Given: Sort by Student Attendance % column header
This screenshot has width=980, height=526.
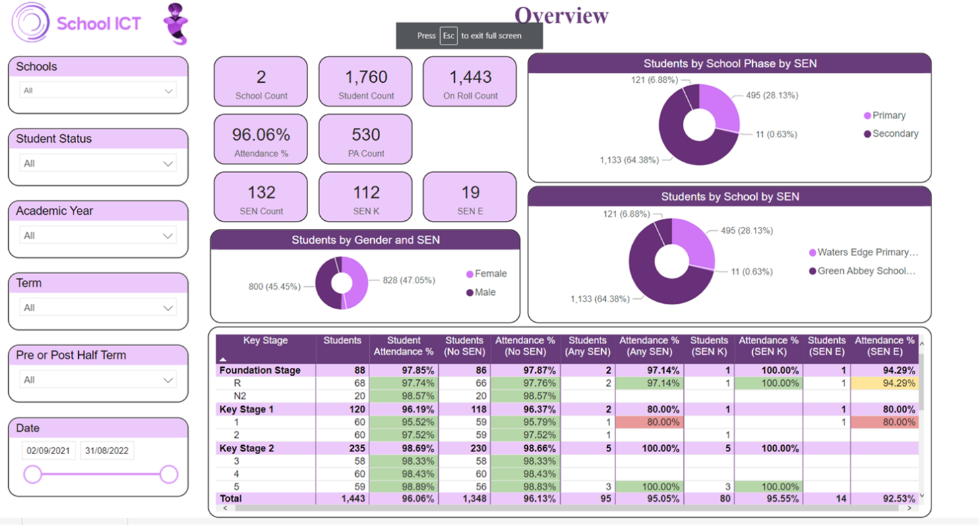Looking at the screenshot, I should 403,346.
